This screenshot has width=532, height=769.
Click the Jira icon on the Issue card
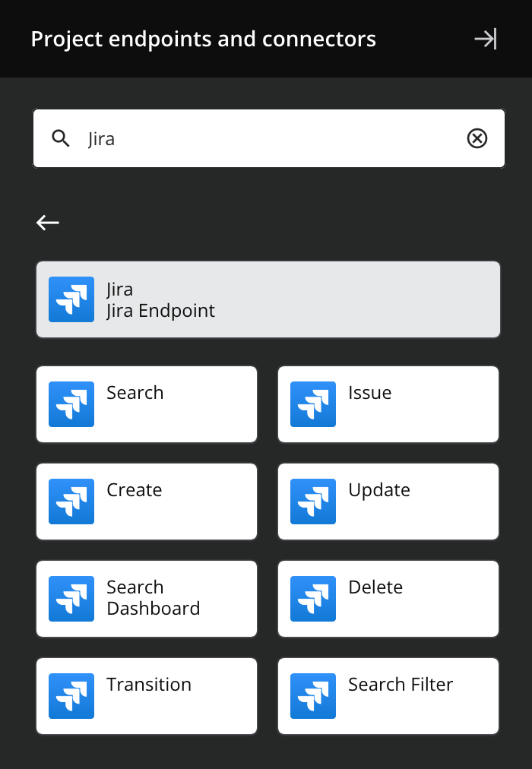pos(313,404)
